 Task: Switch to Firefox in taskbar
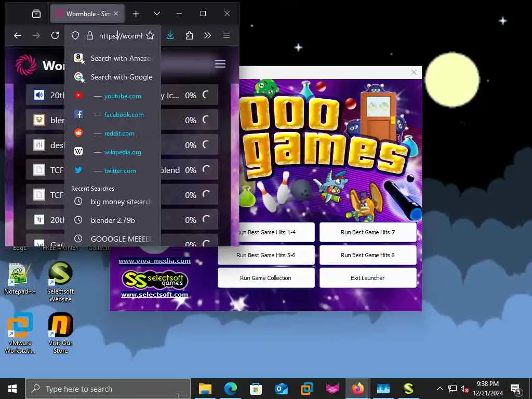[x=357, y=389]
